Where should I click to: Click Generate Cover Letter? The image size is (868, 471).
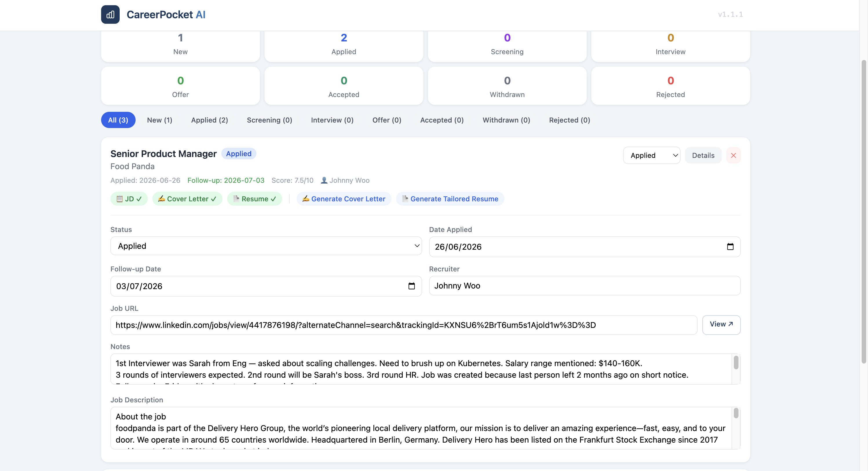(344, 199)
